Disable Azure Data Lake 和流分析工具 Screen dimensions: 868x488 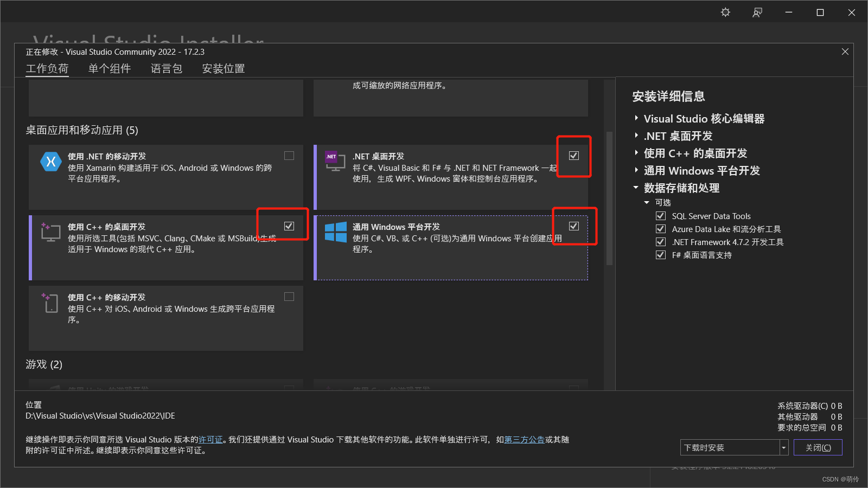coord(661,228)
